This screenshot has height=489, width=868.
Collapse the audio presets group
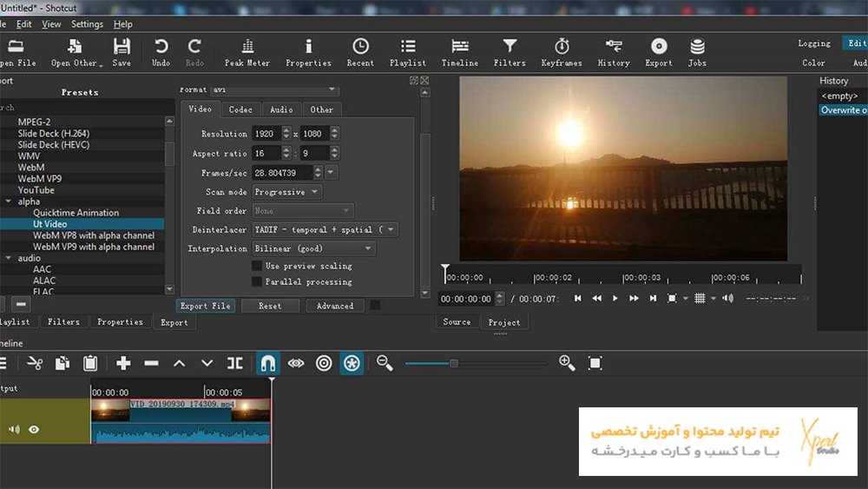point(9,258)
